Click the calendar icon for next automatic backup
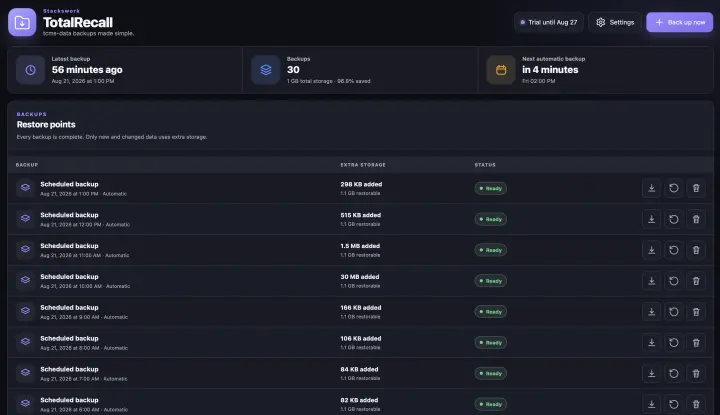 [x=501, y=70]
